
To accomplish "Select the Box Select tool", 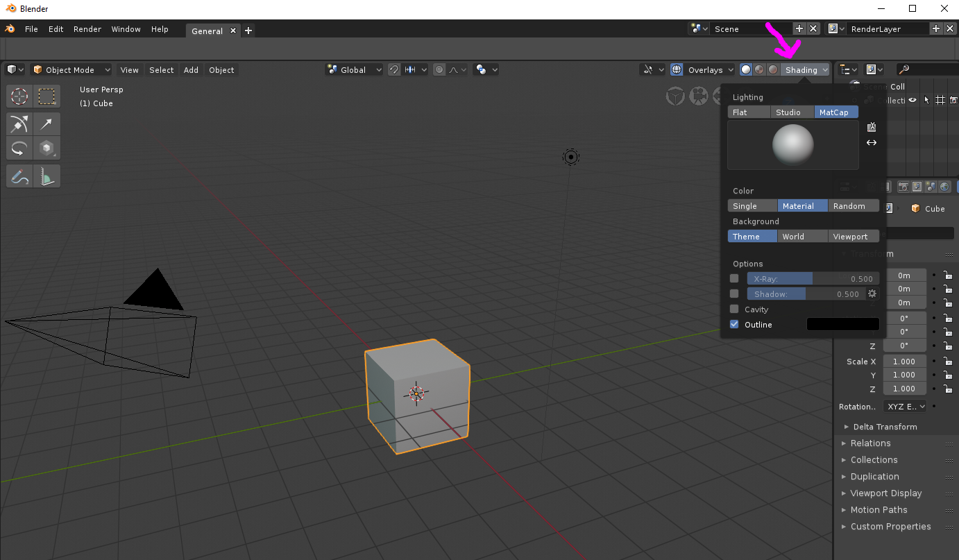I will 46,96.
